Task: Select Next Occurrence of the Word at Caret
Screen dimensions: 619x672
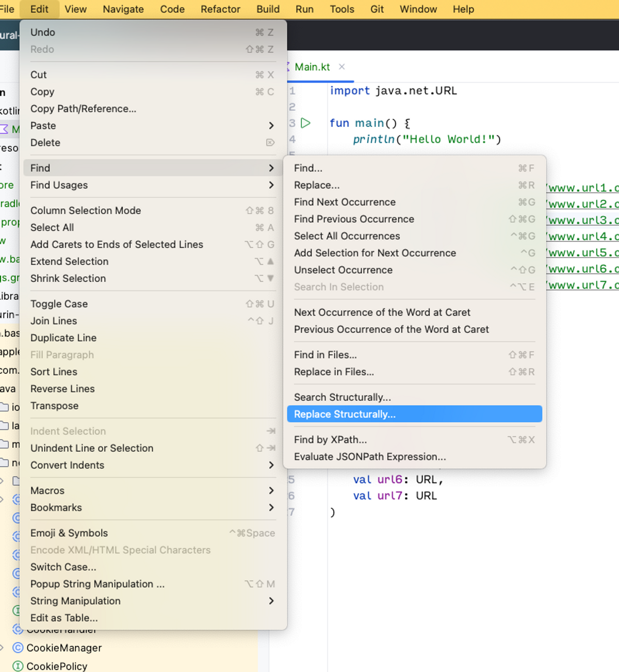Action: coord(414,312)
